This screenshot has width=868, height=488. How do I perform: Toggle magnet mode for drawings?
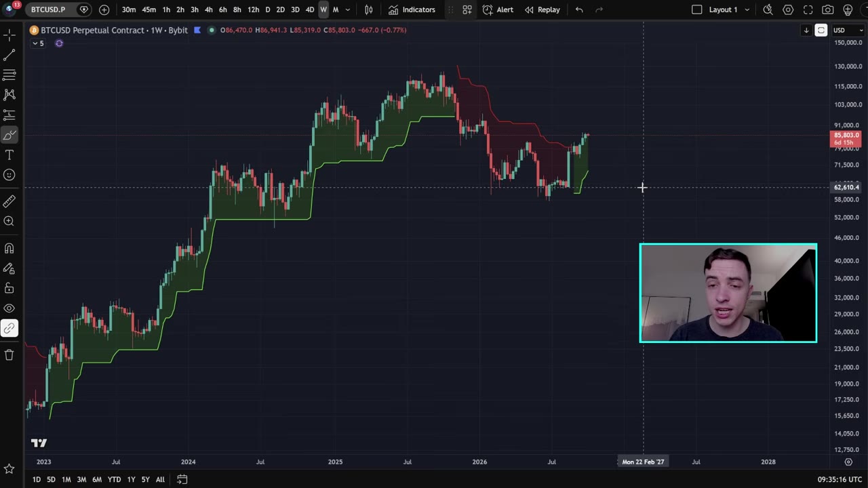9,248
